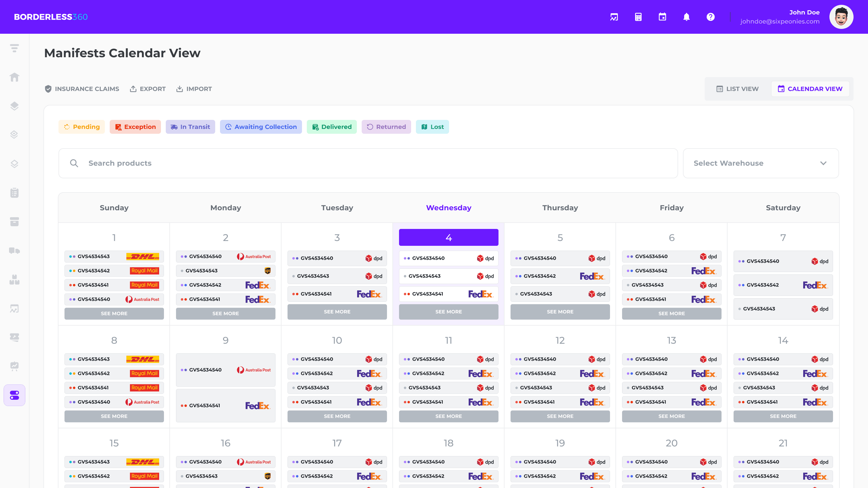868x488 pixels.
Task: Click the johndoe@sixpeonies.com email text
Action: 780,22
